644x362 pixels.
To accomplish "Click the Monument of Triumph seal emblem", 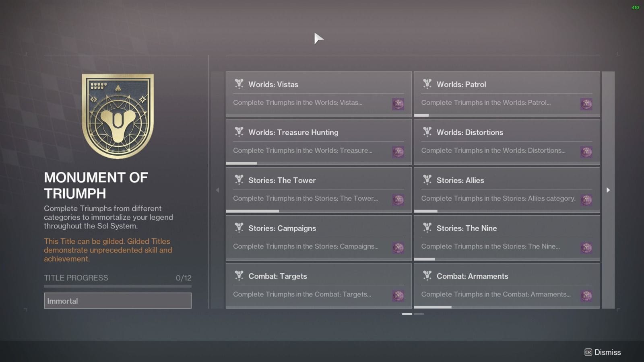I will (118, 116).
